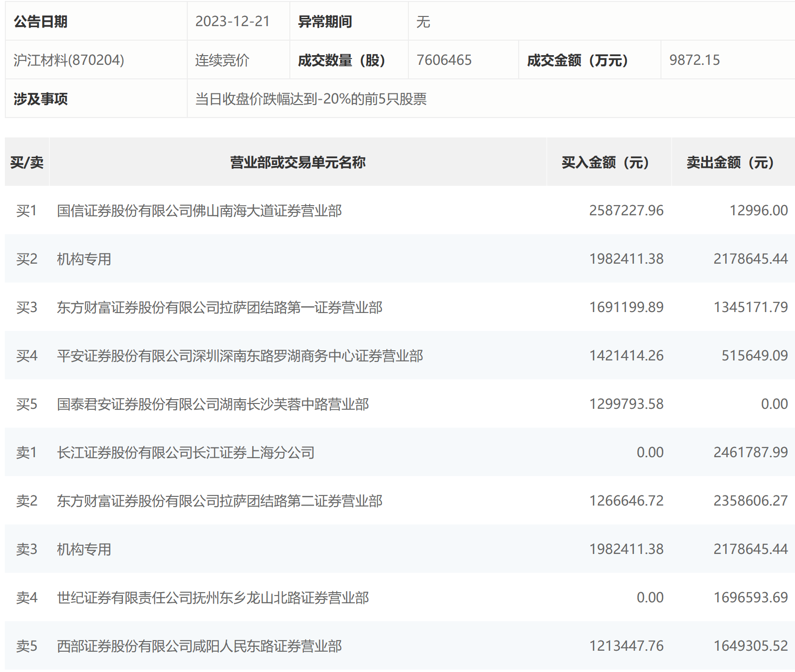The height and width of the screenshot is (672, 795).
Task: Select the 买4 row label
Action: pos(27,356)
